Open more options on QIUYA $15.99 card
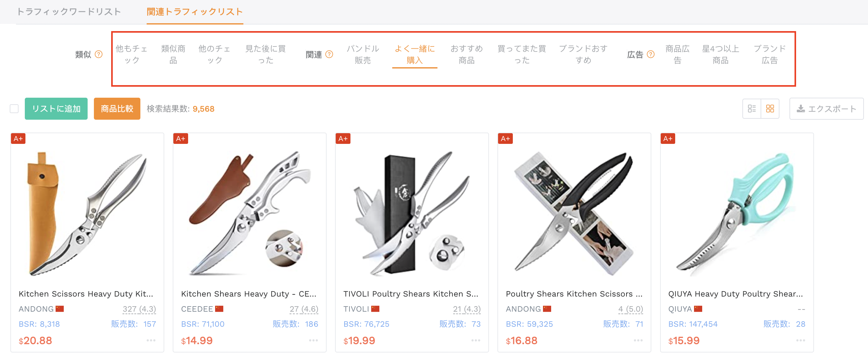 [x=800, y=341]
